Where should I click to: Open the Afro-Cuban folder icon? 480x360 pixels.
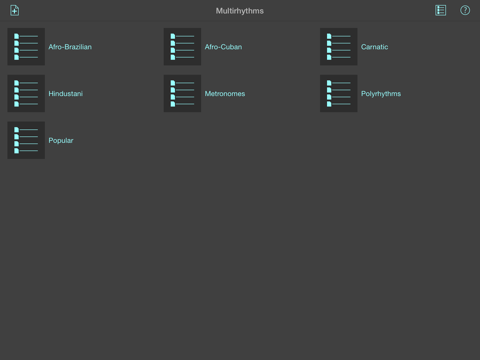(x=182, y=47)
